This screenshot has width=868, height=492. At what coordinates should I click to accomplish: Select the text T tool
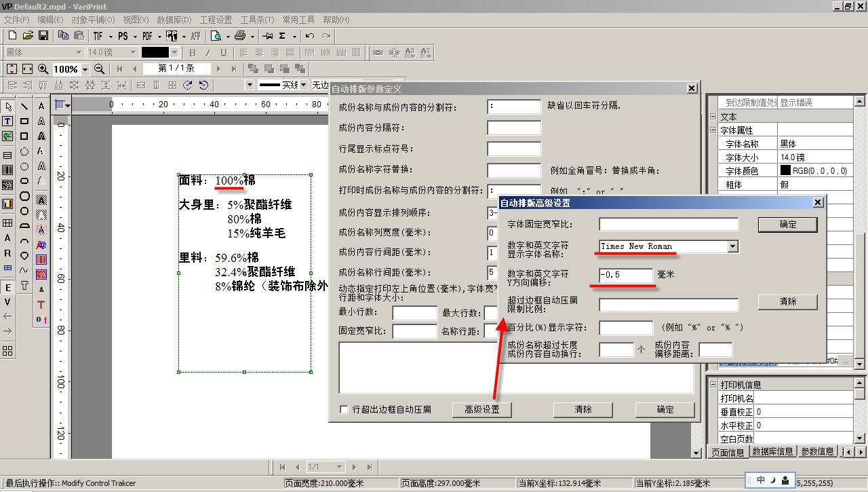point(7,121)
